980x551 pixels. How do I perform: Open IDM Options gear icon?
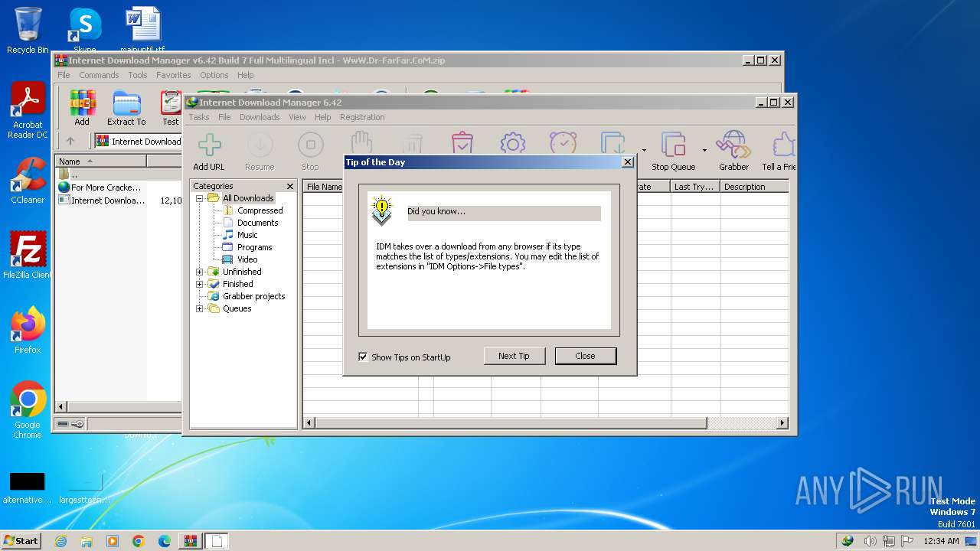[x=512, y=143]
